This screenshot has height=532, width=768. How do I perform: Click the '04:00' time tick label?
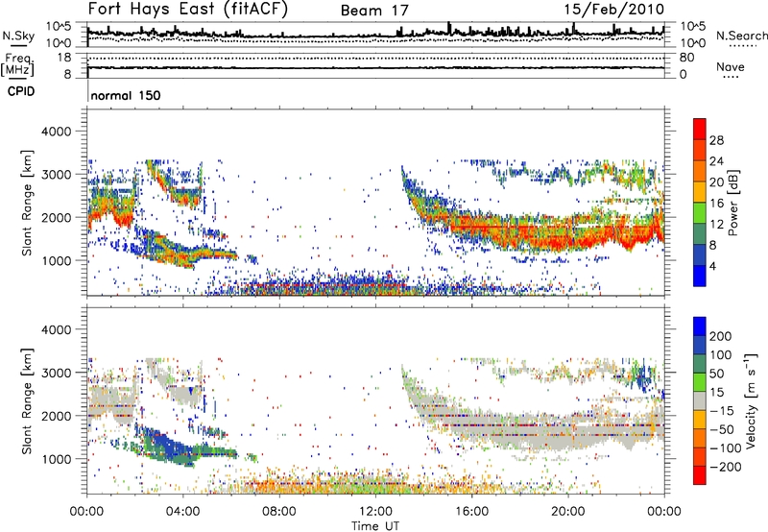point(182,512)
